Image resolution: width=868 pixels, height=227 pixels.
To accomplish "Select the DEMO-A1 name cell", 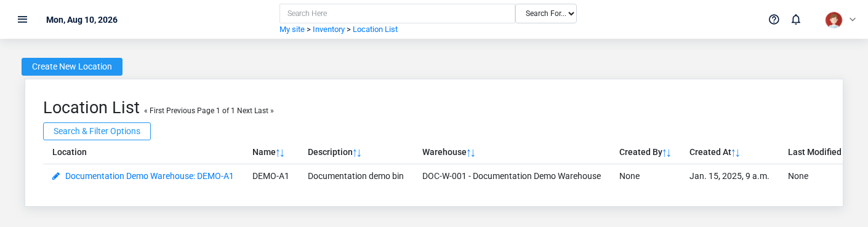I will click(271, 176).
